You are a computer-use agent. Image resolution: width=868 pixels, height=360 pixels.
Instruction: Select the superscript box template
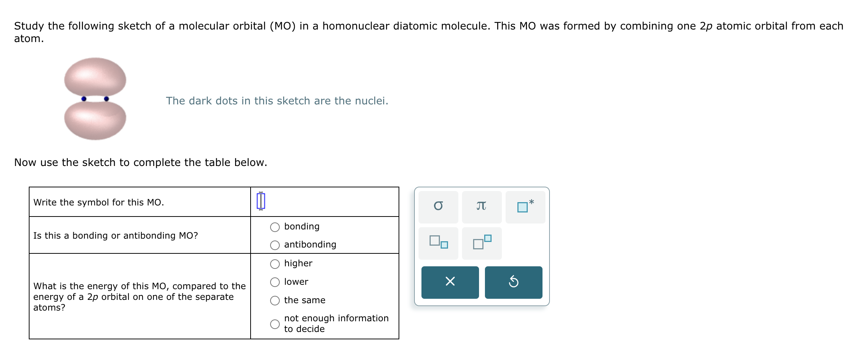pos(482,243)
